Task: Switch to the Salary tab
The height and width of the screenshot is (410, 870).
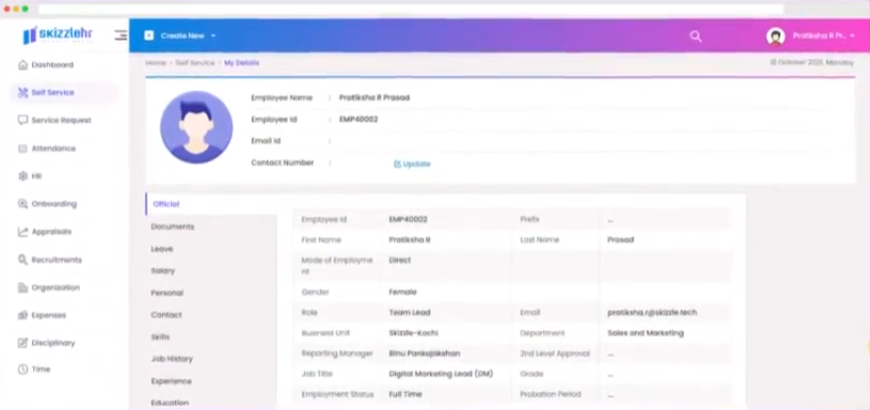Action: (163, 271)
